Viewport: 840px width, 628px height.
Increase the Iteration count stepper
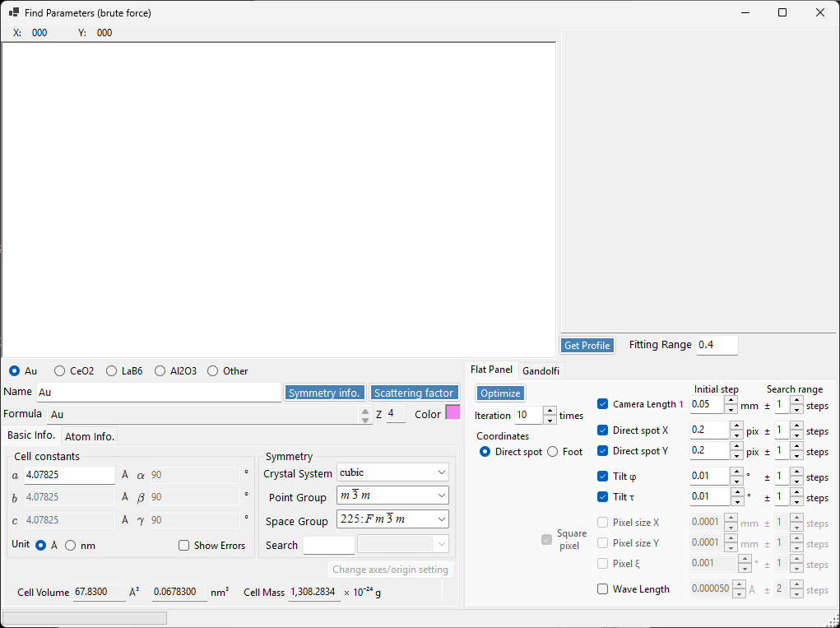point(550,411)
